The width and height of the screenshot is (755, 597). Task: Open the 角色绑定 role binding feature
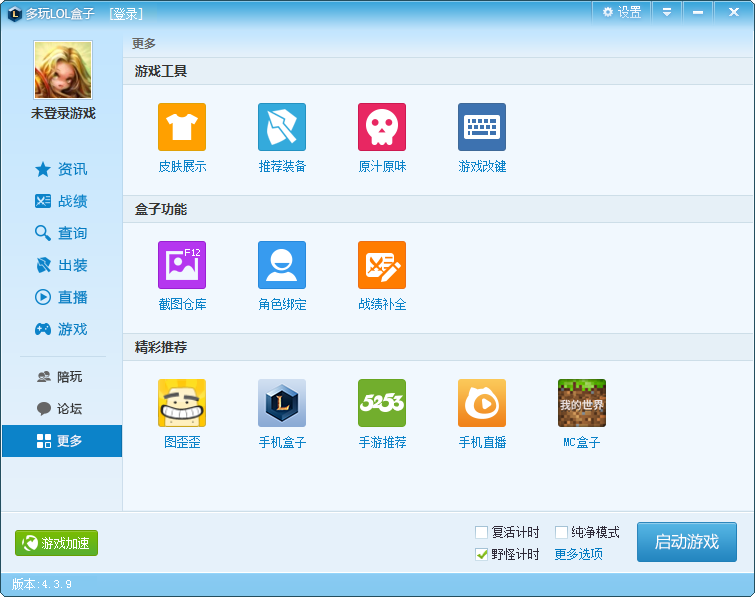[282, 266]
